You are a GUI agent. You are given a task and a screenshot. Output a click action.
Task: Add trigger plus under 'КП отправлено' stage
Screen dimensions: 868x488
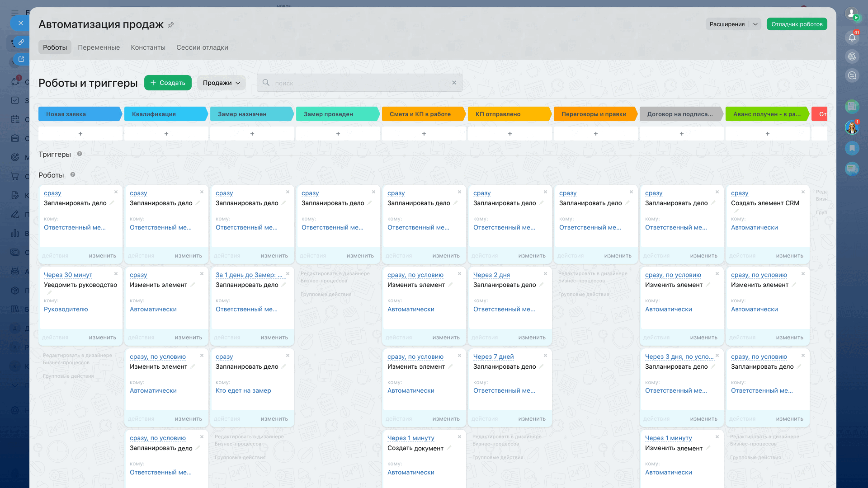click(x=510, y=134)
